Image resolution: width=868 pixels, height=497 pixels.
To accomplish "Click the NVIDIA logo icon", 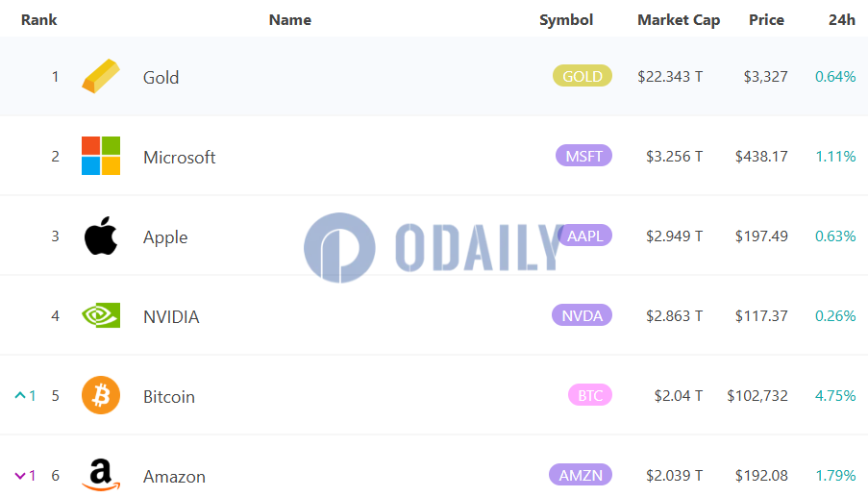I will pos(101,315).
